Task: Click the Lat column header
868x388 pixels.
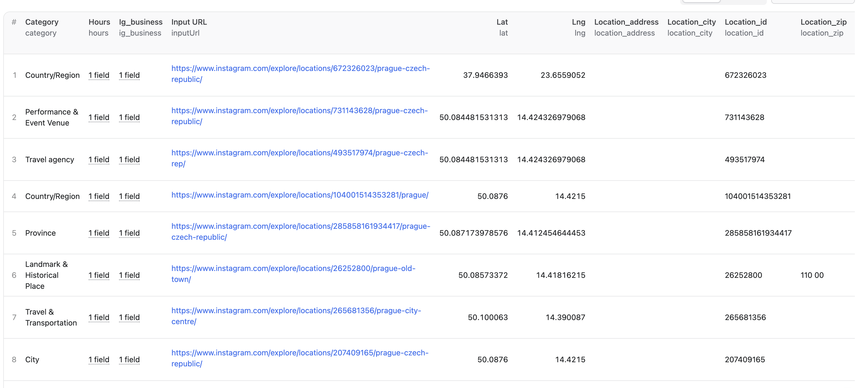Action: click(502, 22)
